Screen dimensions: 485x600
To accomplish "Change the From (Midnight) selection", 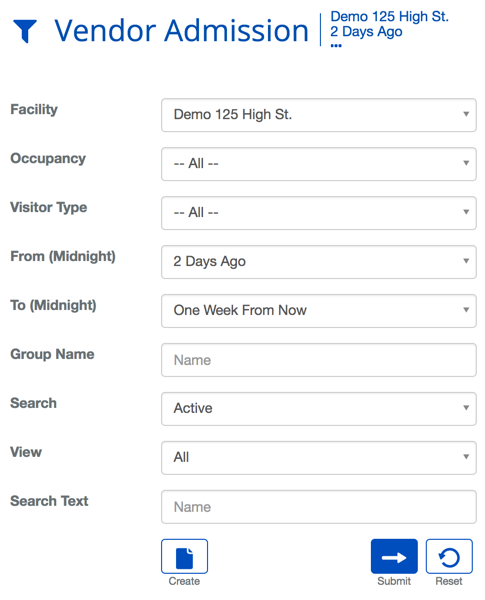I will tap(318, 262).
